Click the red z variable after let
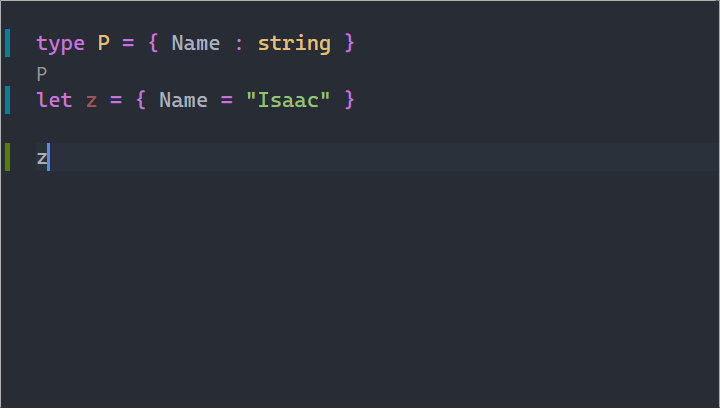This screenshot has width=720, height=408. pyautogui.click(x=91, y=101)
